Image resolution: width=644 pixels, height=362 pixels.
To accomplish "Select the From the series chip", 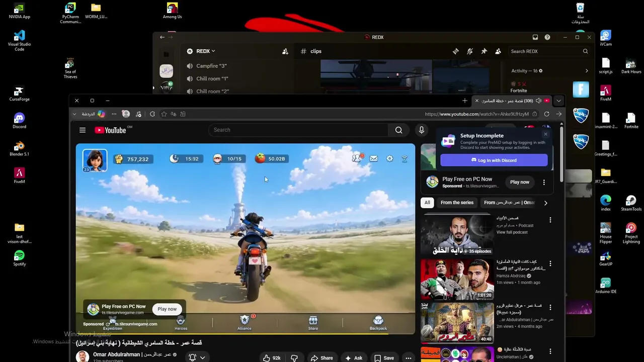I will point(457,203).
